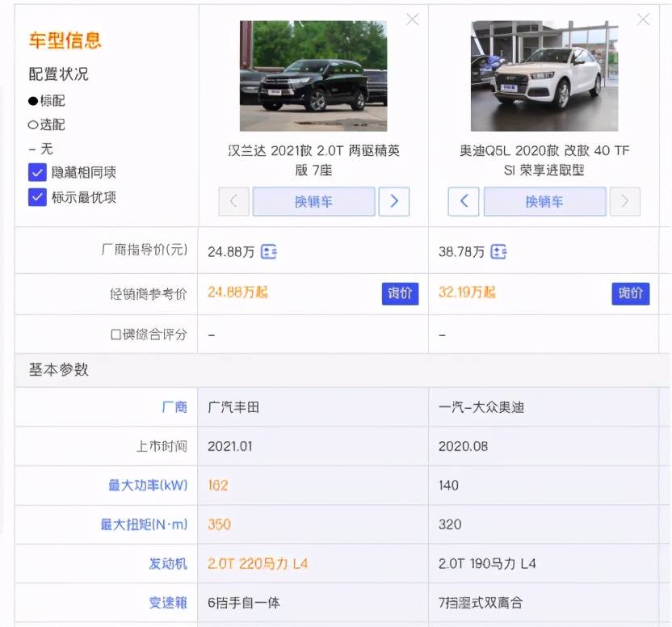This screenshot has width=672, height=627.
Task: Select max power value 140
Action: coord(449,486)
